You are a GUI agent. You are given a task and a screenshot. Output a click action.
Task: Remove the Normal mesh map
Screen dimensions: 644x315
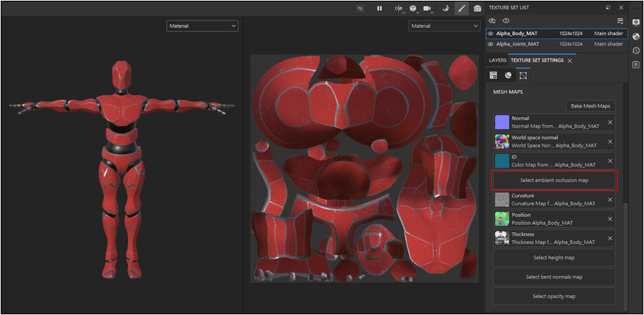[x=610, y=122]
